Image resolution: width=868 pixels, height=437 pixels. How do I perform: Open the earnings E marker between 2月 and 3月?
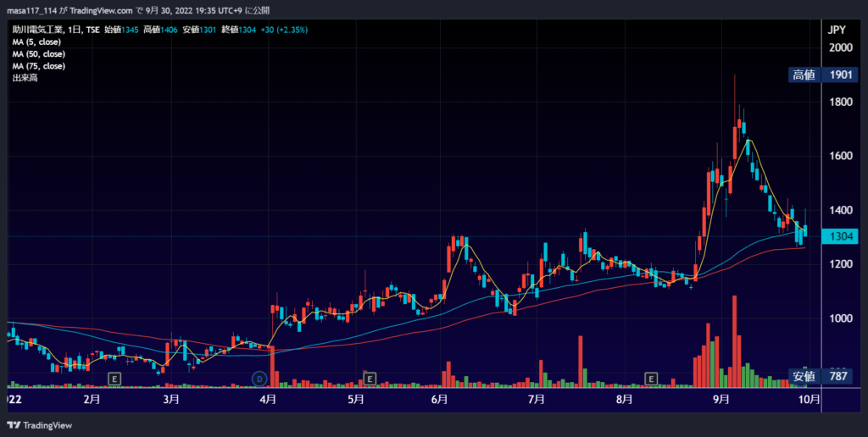114,379
